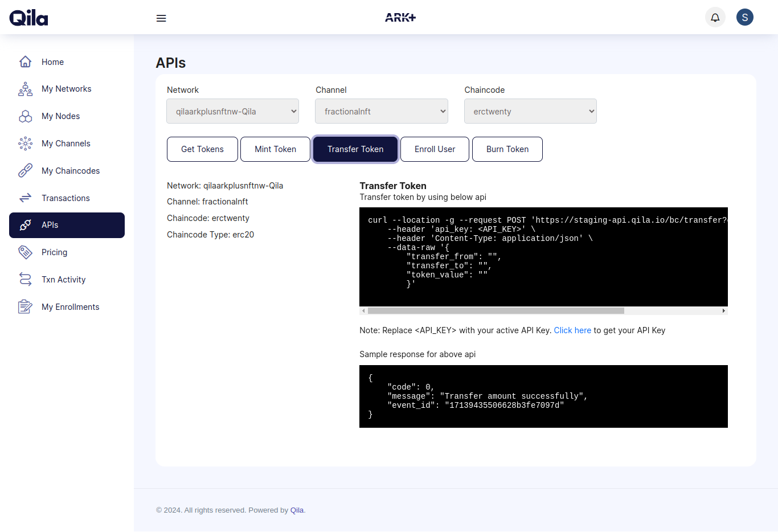Click the scrollbar right arrow
The height and width of the screenshot is (532, 778).
point(723,311)
